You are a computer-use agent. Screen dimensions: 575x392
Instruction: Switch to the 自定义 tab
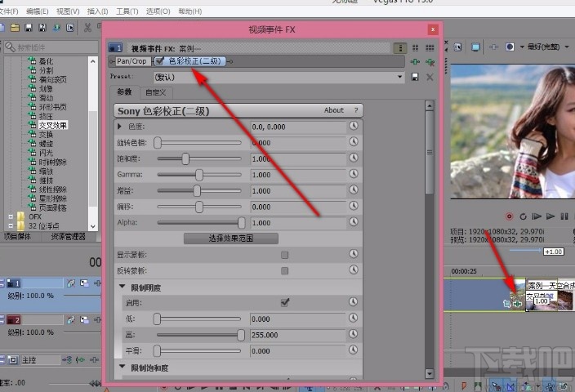click(x=156, y=92)
